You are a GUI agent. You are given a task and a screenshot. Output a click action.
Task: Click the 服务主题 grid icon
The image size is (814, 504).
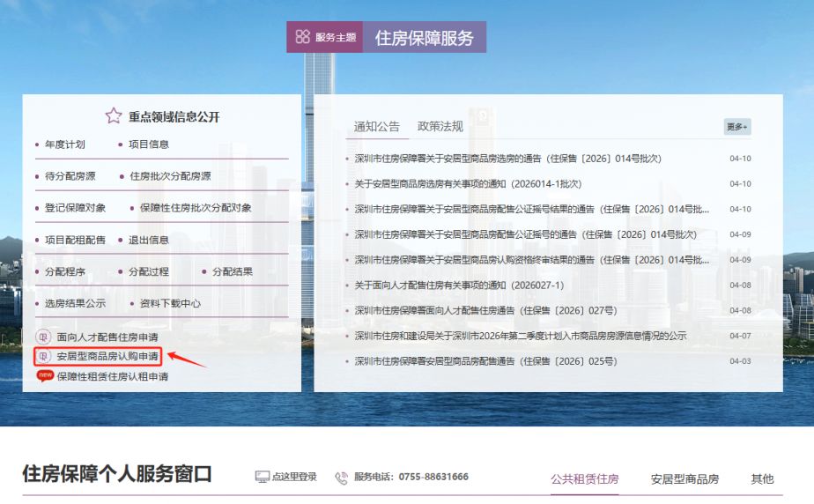[x=303, y=36]
